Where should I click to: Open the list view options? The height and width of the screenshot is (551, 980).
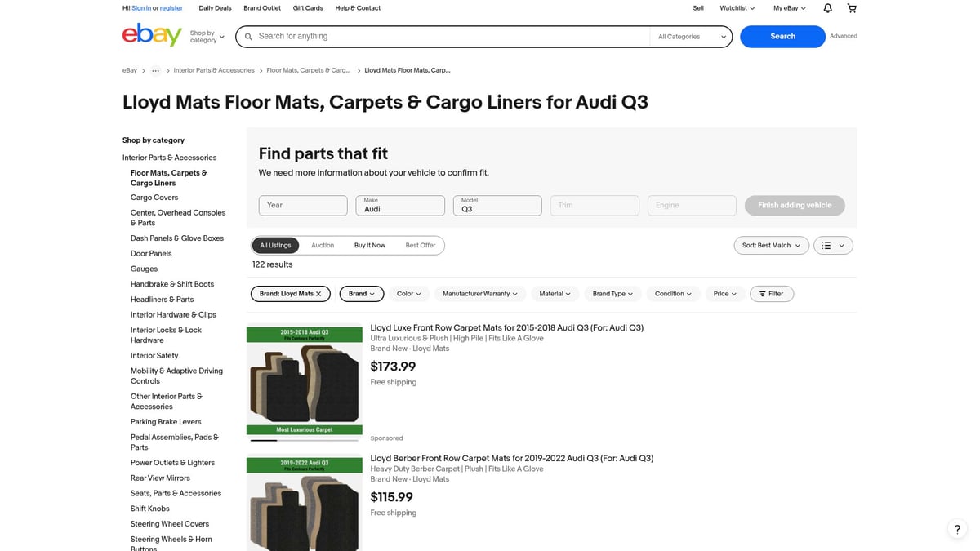[833, 245]
